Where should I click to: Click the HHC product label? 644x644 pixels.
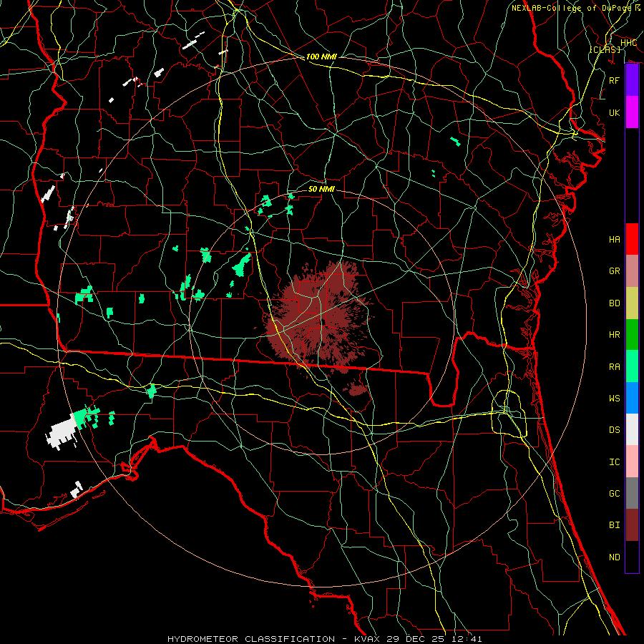pyautogui.click(x=628, y=43)
